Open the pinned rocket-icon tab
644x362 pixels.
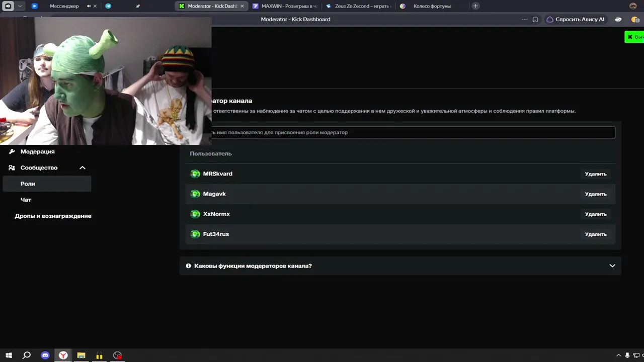click(x=138, y=6)
